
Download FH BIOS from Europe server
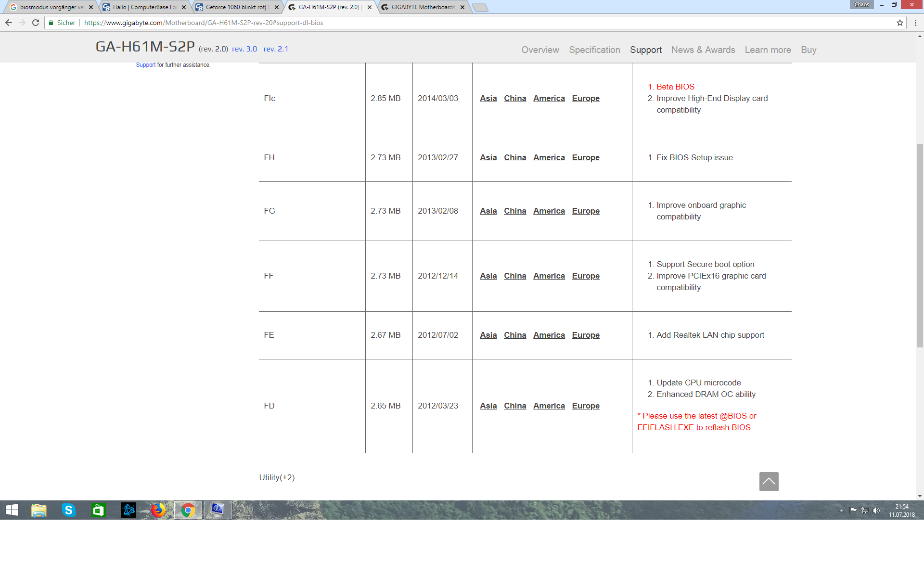(586, 157)
